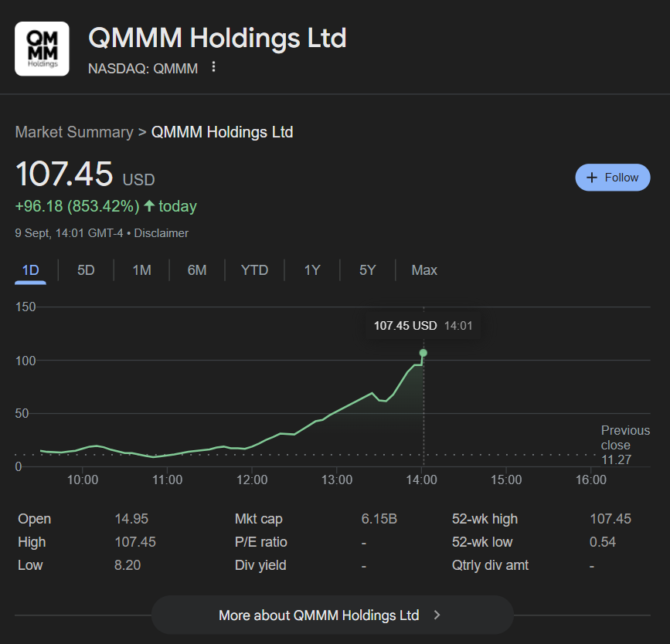Click the chevron arrow in the More about button
The height and width of the screenshot is (644, 670).
(437, 615)
